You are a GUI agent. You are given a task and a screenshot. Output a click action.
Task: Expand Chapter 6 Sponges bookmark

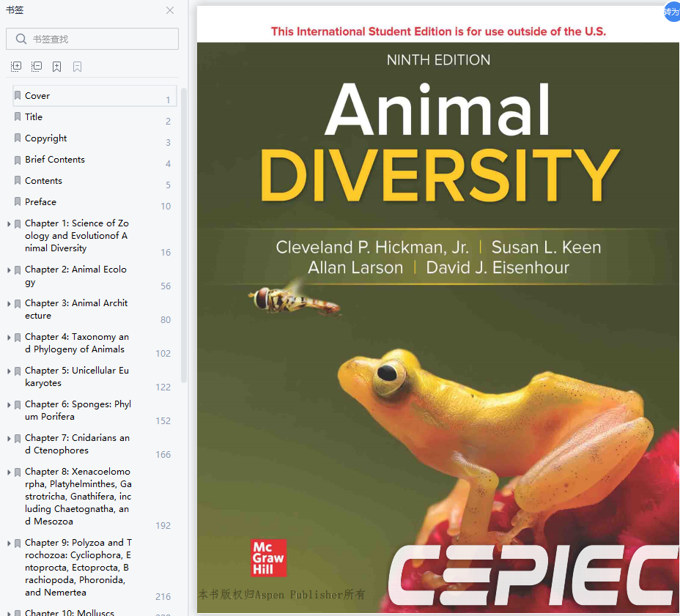point(9,405)
